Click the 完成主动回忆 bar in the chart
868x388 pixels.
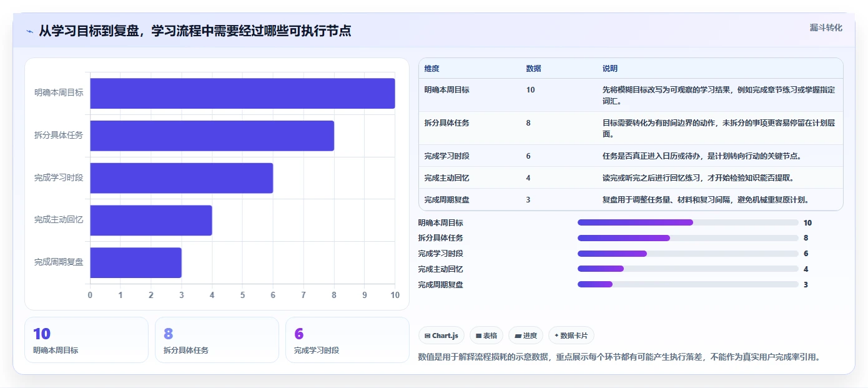pos(150,221)
